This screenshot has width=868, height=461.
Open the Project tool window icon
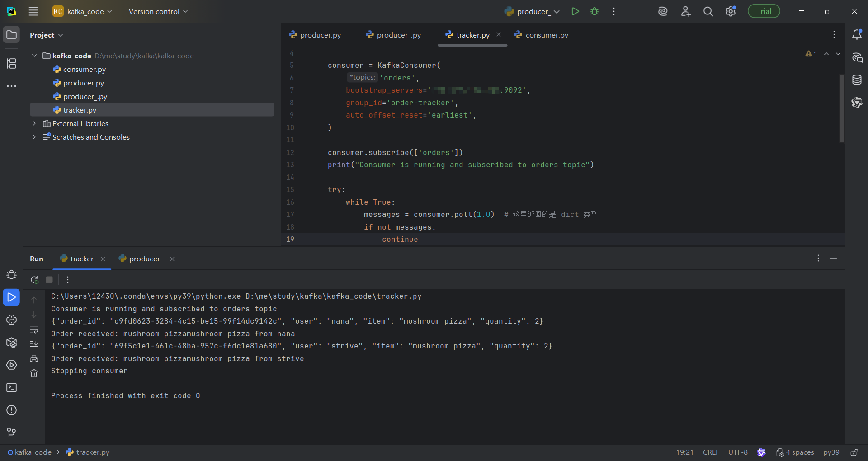12,35
